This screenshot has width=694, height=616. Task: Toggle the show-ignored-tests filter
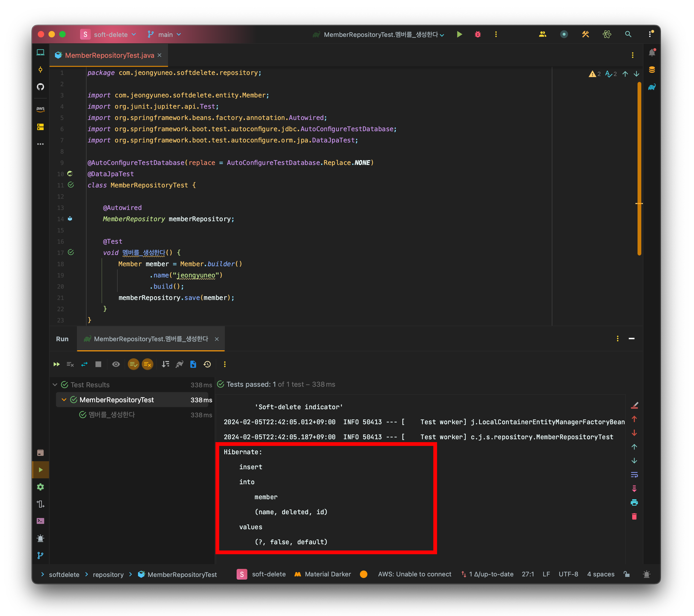(x=147, y=364)
